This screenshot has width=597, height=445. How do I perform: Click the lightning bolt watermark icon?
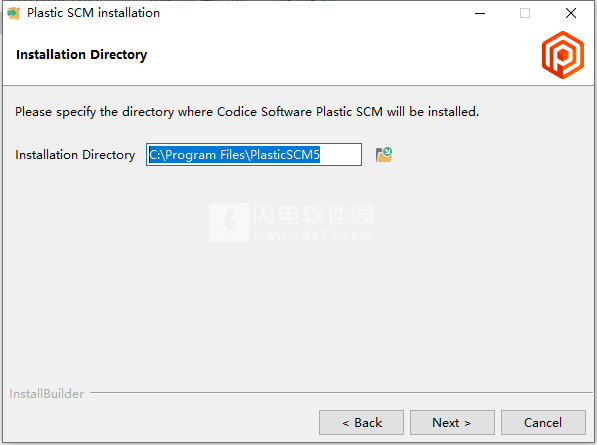tap(229, 223)
